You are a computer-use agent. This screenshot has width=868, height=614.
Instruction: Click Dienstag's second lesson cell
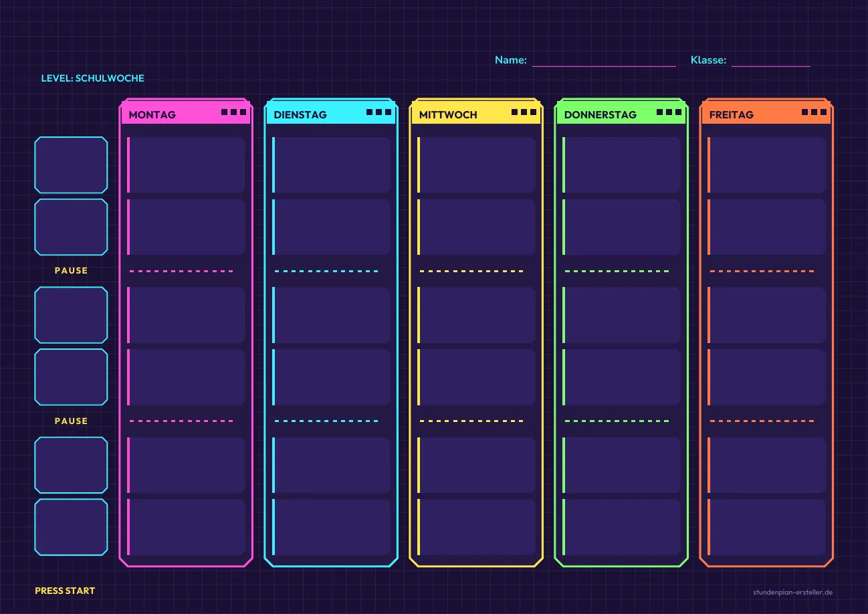[331, 227]
